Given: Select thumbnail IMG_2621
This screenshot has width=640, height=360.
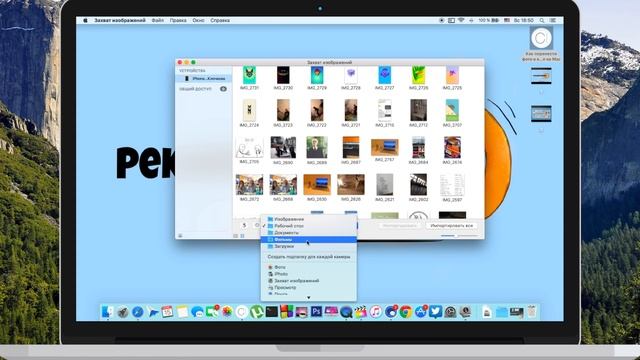Looking at the screenshot, I should (x=384, y=185).
